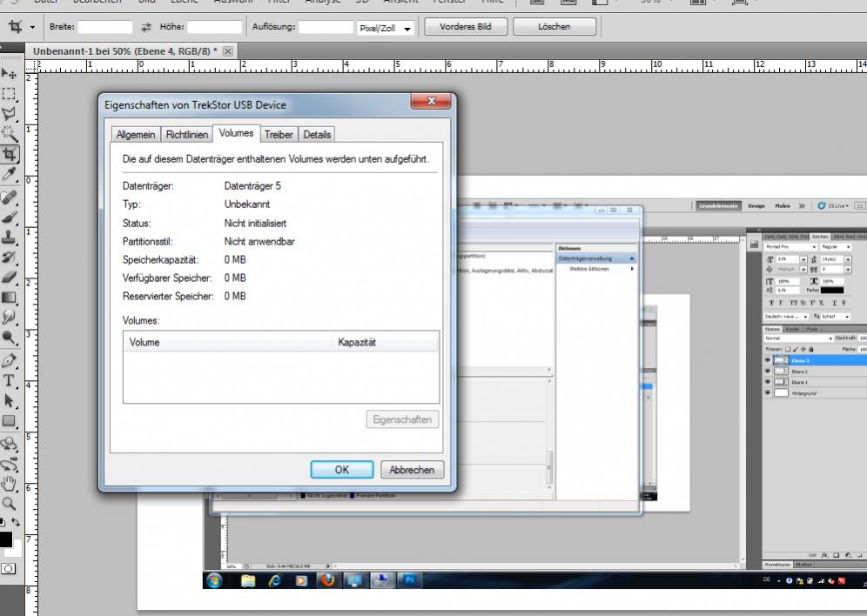Select the Rectangle shape tool
Viewport: 867px width, 616px height.
click(9, 421)
